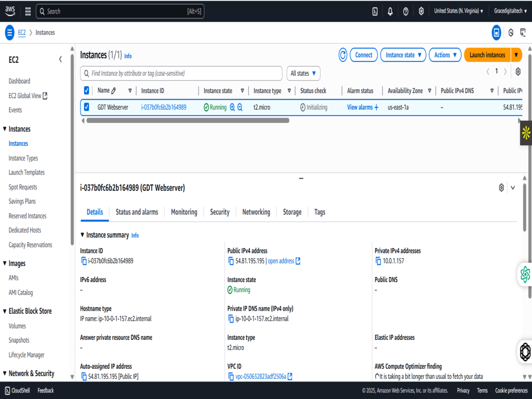
Task: Go to EC2 breadcrumb link
Action: [x=22, y=33]
